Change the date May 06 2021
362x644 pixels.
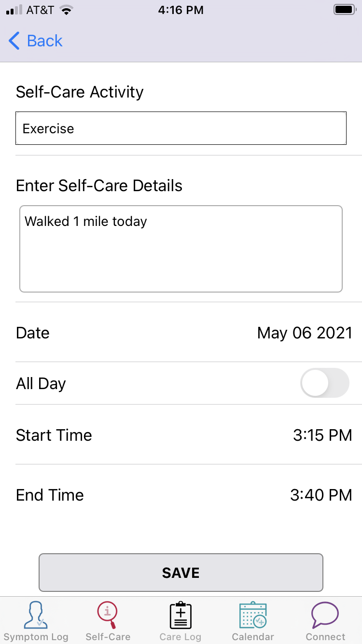[x=305, y=333]
